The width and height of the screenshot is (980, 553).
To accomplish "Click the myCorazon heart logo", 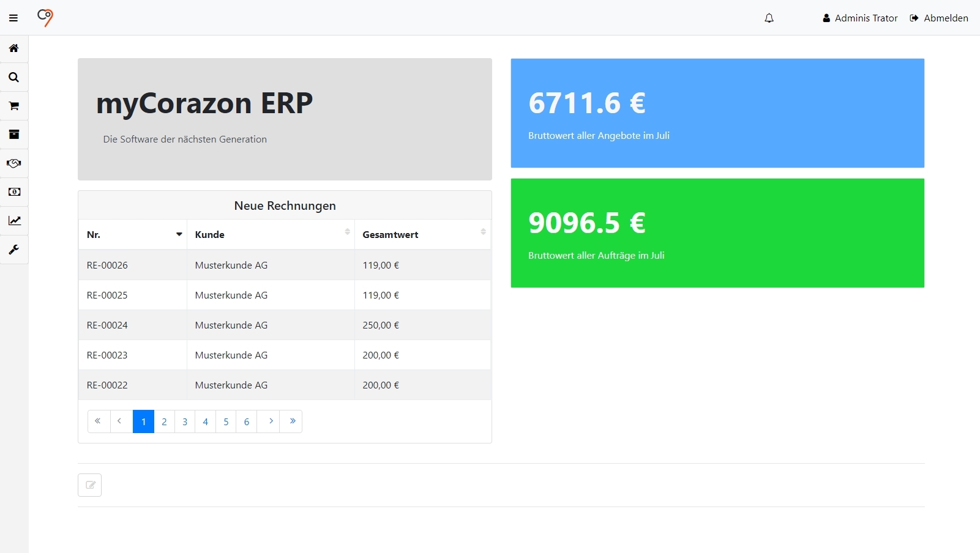I will click(45, 18).
